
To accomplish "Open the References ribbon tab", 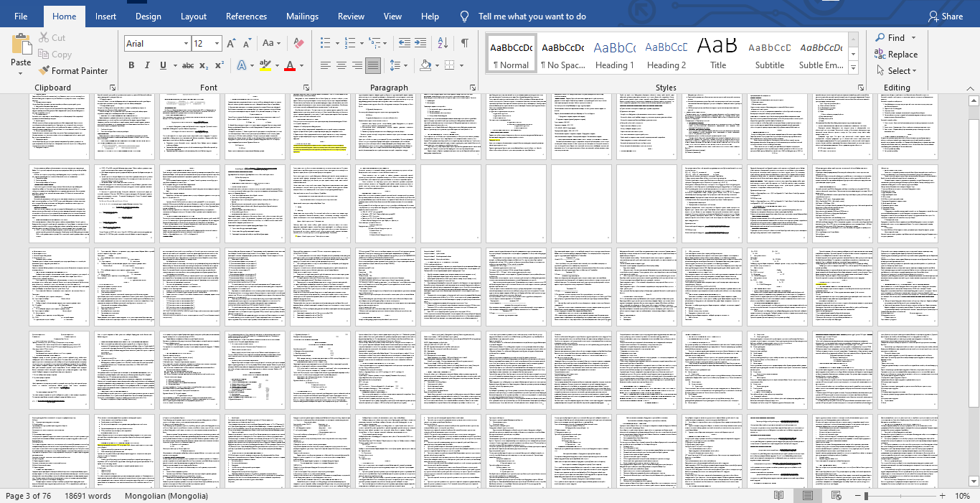I will 246,17.
